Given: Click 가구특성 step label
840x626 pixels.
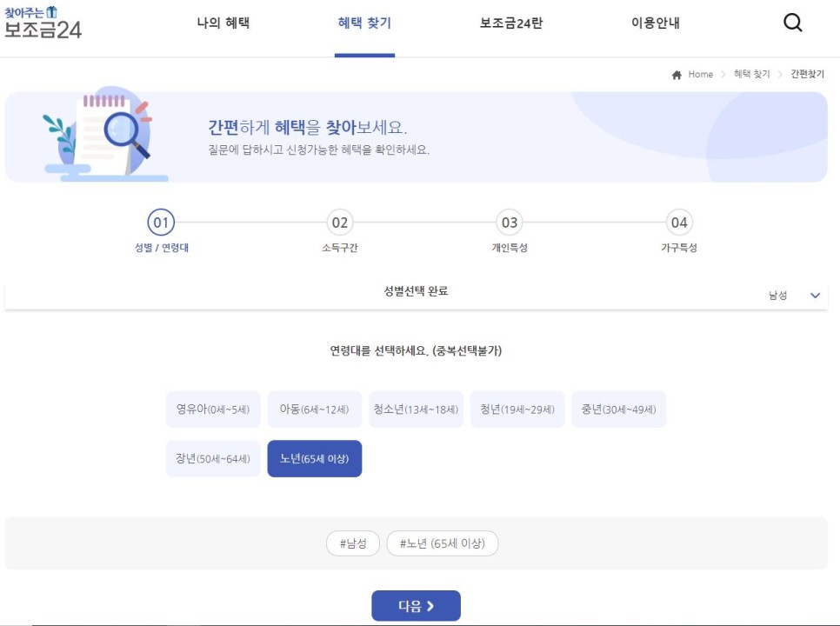Looking at the screenshot, I should pyautogui.click(x=679, y=248).
